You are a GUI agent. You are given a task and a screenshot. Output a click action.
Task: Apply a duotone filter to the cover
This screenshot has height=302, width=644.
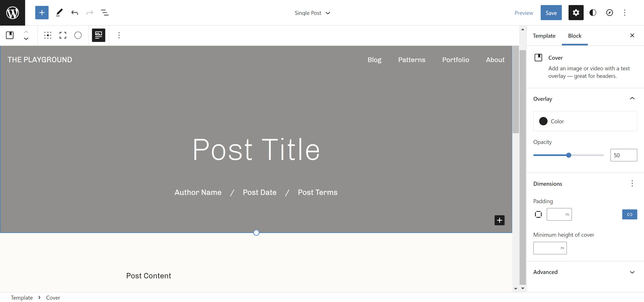tap(78, 35)
